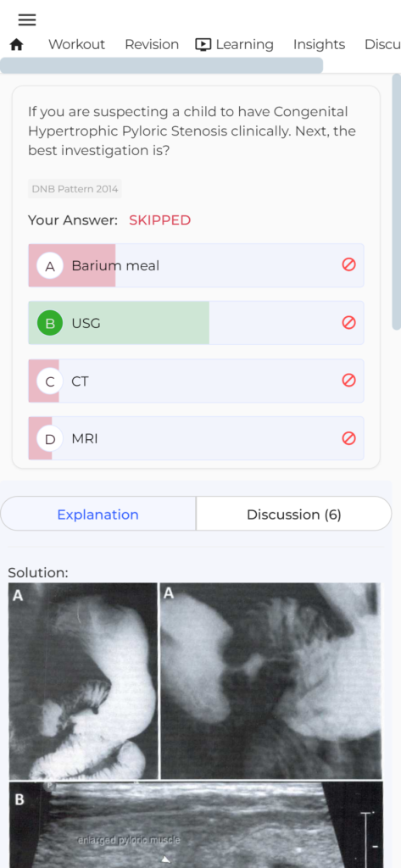Strike out the Barium meal option
The height and width of the screenshot is (868, 401).
click(348, 265)
